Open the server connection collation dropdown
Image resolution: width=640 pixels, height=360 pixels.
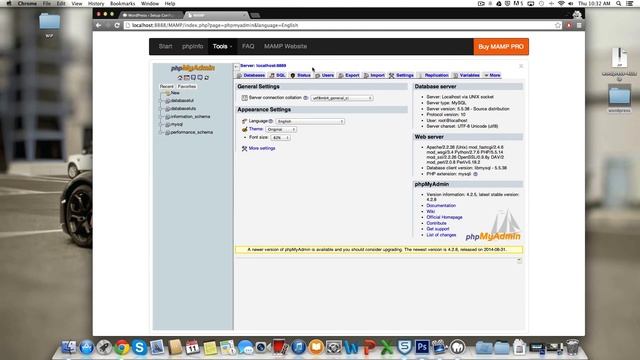(x=342, y=98)
